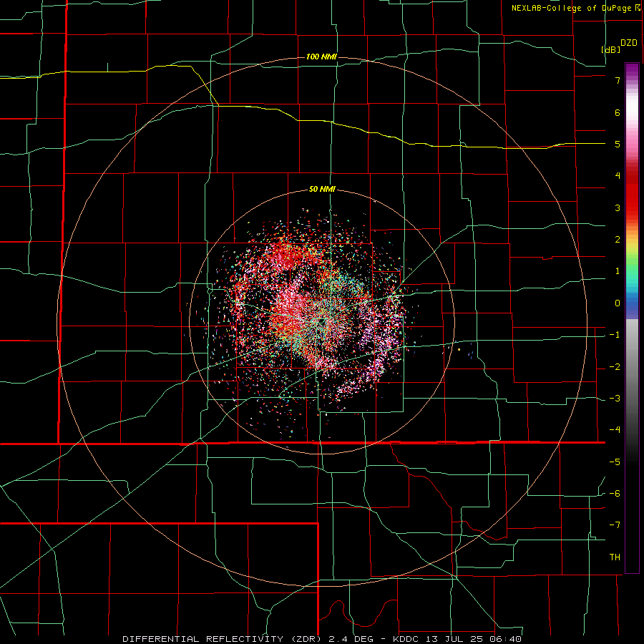Click the colorbar value 3 label
This screenshot has height=644, width=644.
[x=618, y=208]
